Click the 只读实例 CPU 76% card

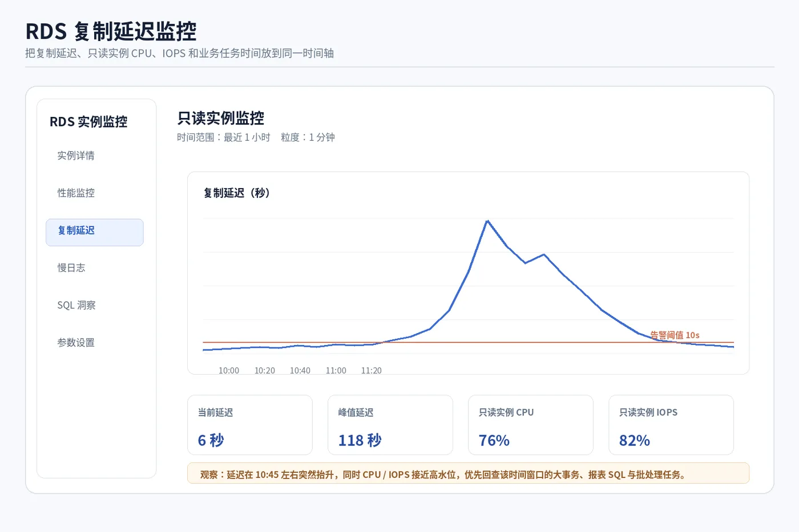[x=531, y=425]
